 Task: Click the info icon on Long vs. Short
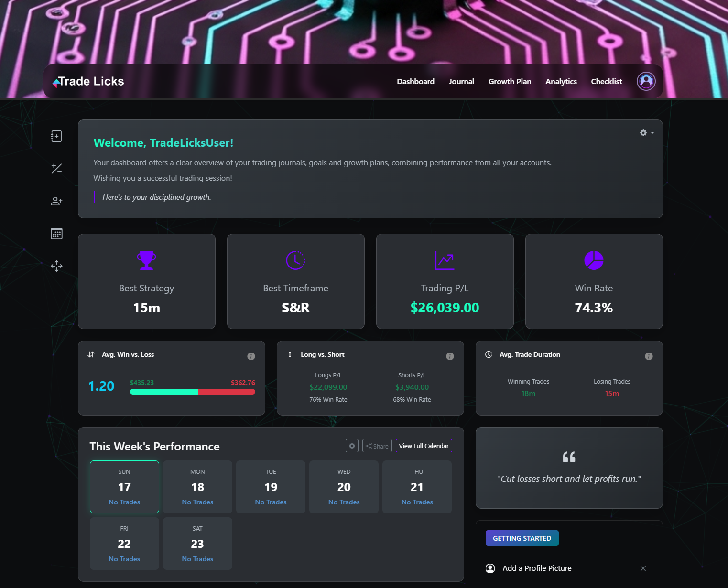pos(450,356)
